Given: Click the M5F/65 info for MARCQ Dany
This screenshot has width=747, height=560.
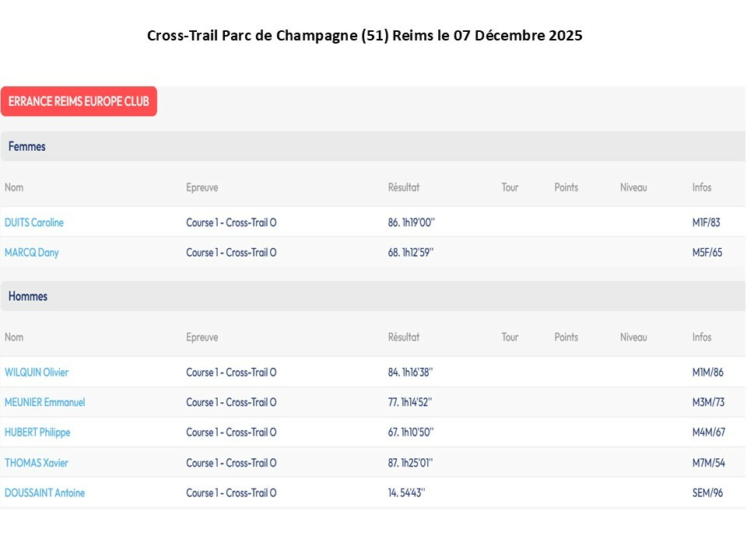Looking at the screenshot, I should (x=707, y=253).
